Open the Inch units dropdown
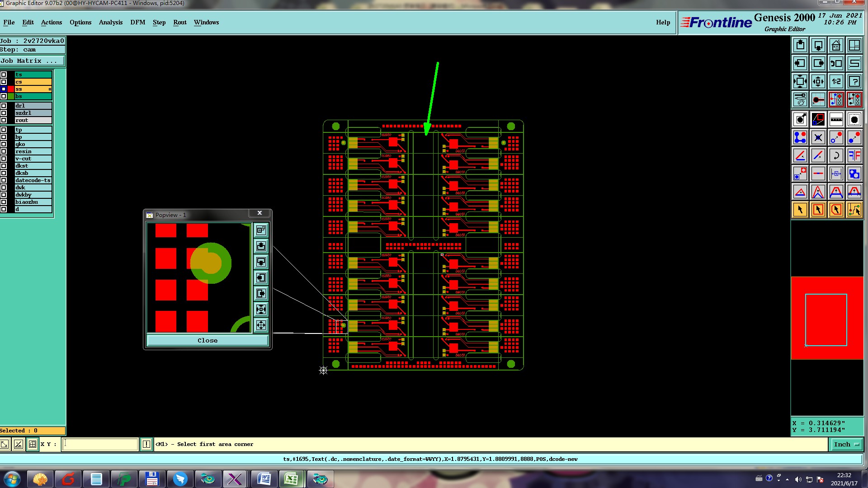This screenshot has height=488, width=868. (846, 445)
